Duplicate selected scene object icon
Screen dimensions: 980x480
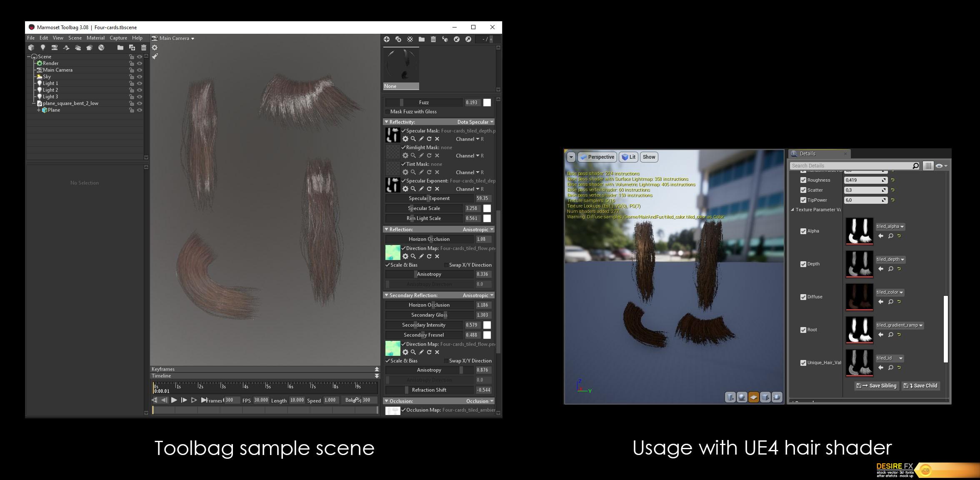(x=132, y=48)
